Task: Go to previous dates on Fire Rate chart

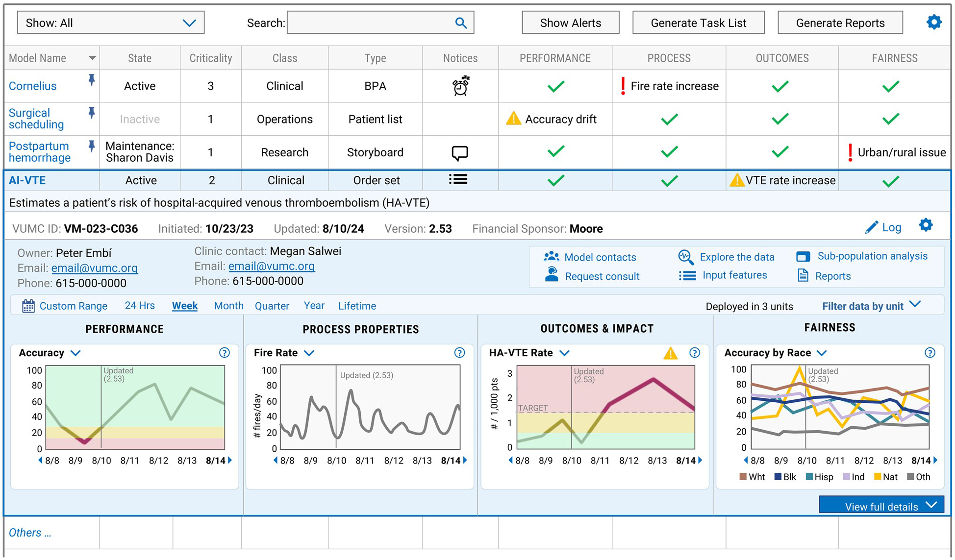Action: click(276, 460)
